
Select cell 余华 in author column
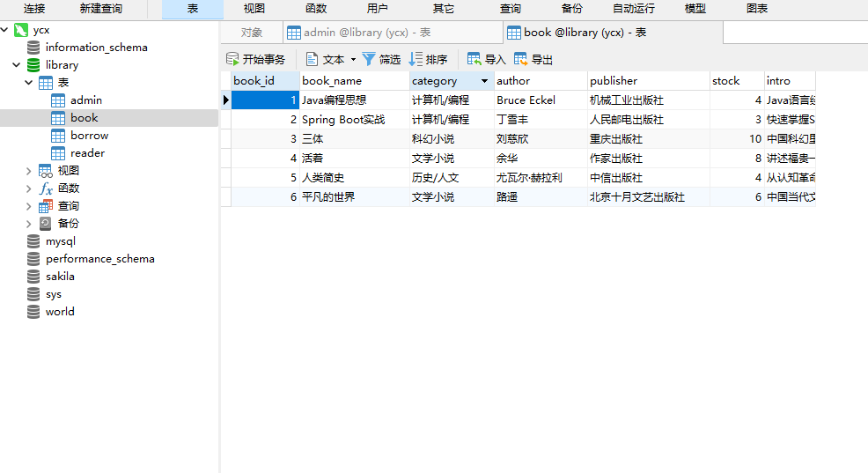(541, 159)
